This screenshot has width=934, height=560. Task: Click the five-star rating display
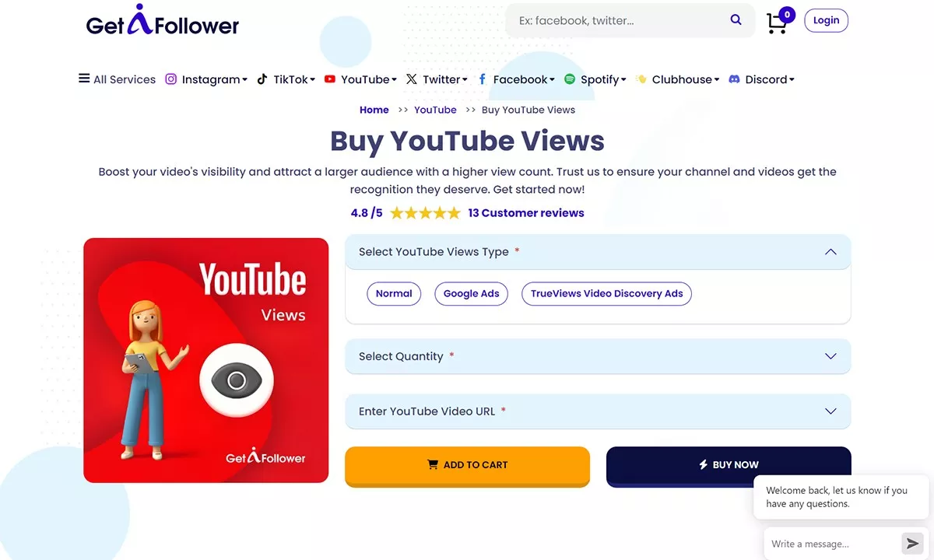[425, 213]
